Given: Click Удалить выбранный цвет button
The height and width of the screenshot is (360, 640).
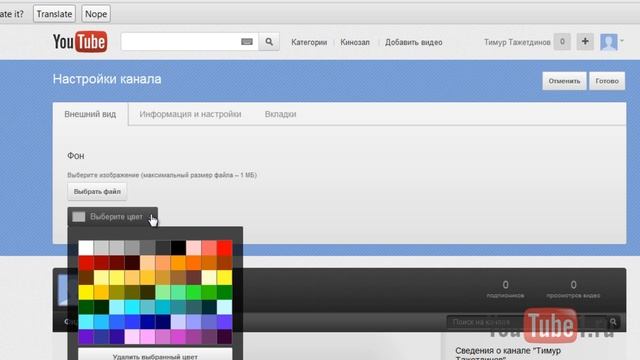Looking at the screenshot, I should click(x=155, y=355).
